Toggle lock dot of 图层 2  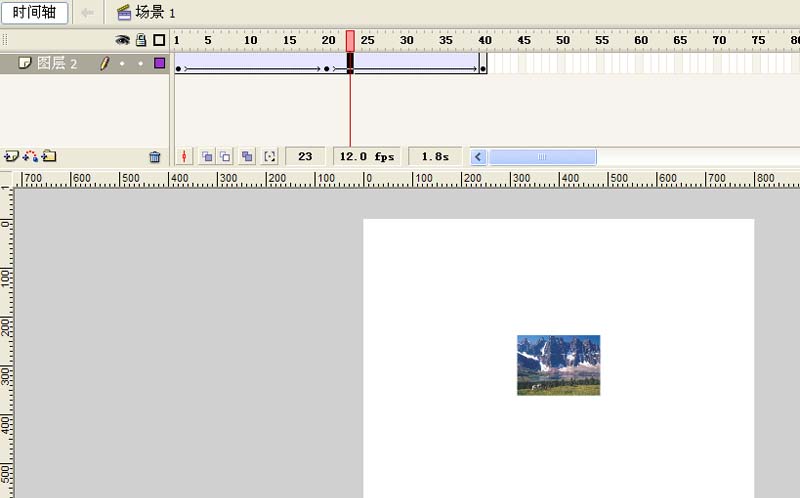(140, 63)
